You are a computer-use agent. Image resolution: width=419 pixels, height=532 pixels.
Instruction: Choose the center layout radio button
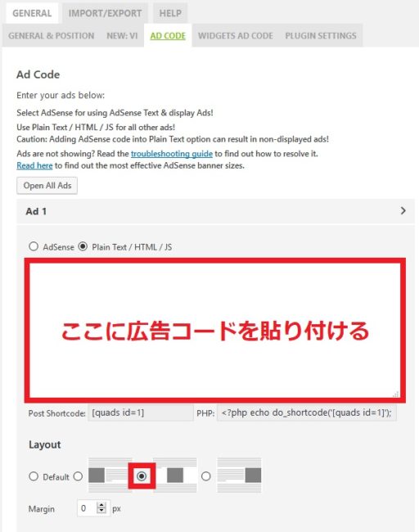coord(142,476)
